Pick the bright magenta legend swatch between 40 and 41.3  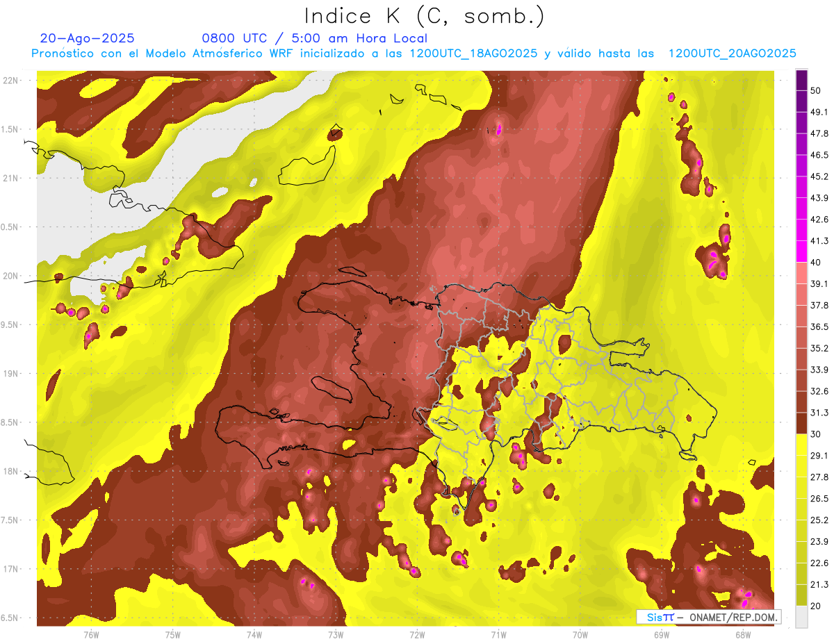click(801, 251)
